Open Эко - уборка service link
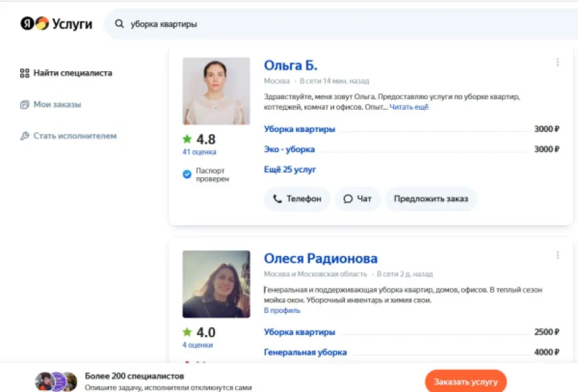The width and height of the screenshot is (578, 392). [289, 150]
